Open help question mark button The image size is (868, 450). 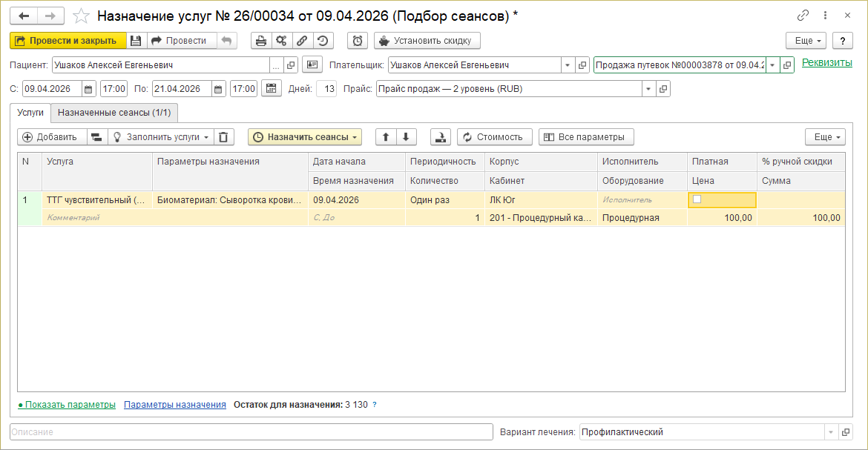pyautogui.click(x=843, y=41)
